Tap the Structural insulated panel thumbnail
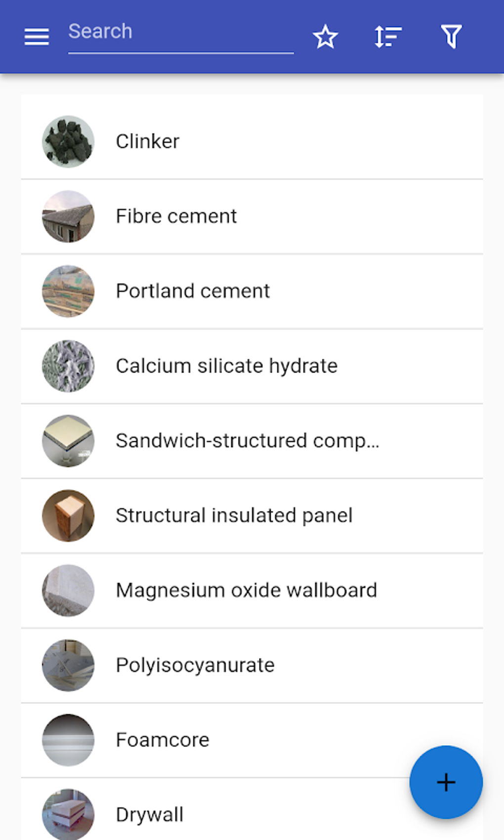The height and width of the screenshot is (840, 504). 68,515
